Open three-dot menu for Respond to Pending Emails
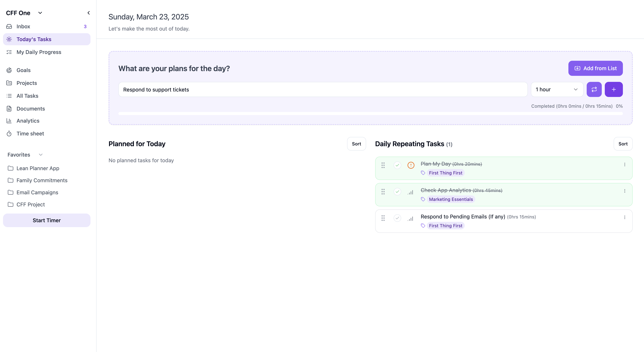Image resolution: width=644 pixels, height=352 pixels. click(625, 217)
